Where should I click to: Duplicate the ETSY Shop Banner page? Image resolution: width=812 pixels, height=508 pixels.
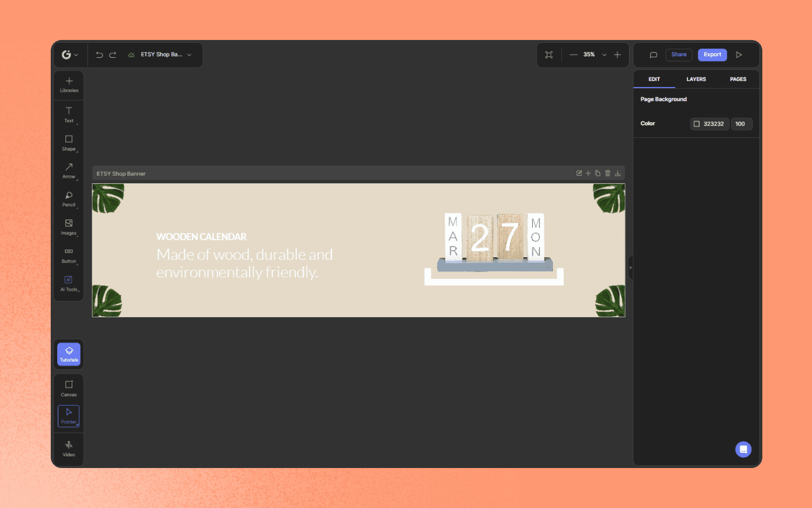pyautogui.click(x=598, y=173)
